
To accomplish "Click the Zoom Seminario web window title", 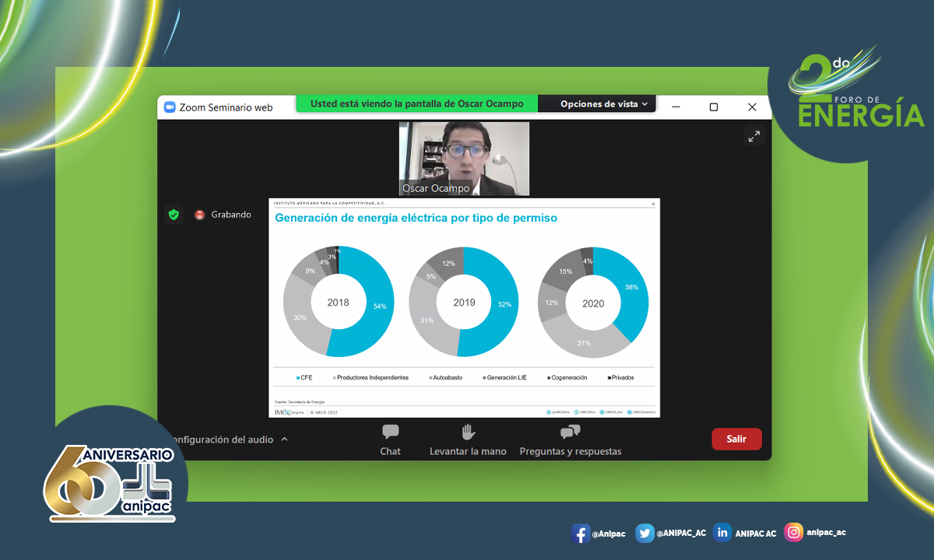I will coord(226,107).
